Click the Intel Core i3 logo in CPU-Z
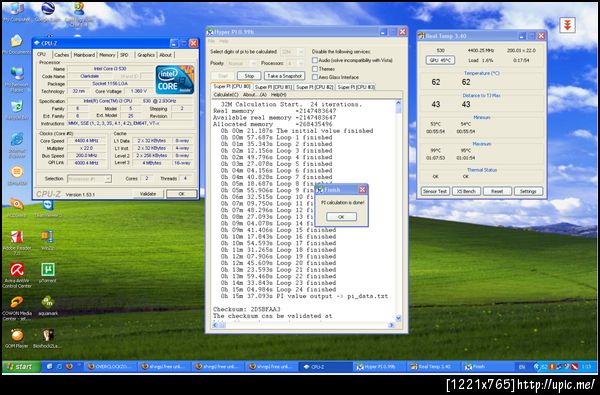 coord(174,80)
